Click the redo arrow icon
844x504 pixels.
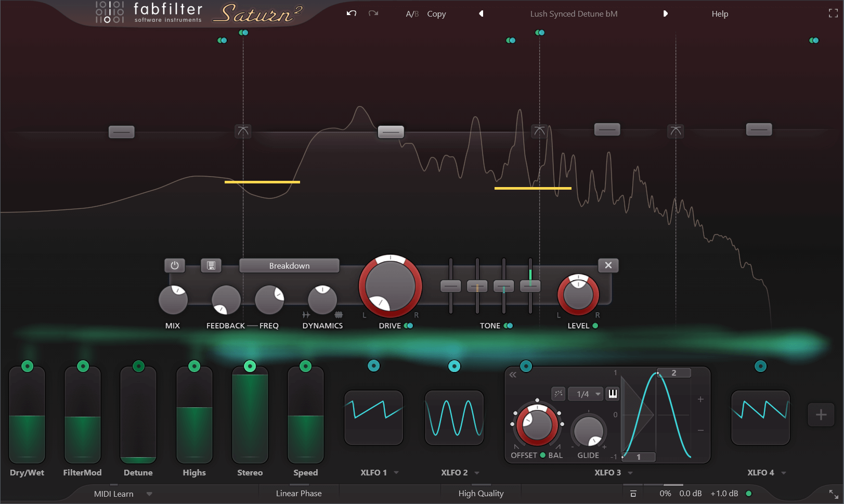373,14
